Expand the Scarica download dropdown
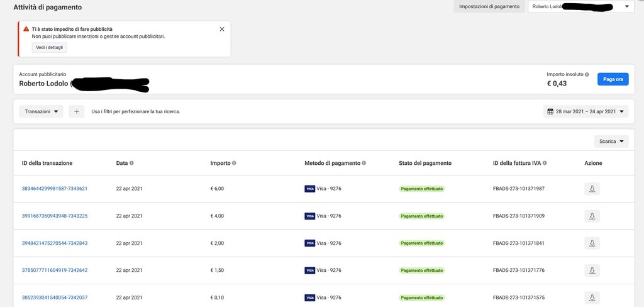This screenshot has height=307, width=644. point(611,142)
